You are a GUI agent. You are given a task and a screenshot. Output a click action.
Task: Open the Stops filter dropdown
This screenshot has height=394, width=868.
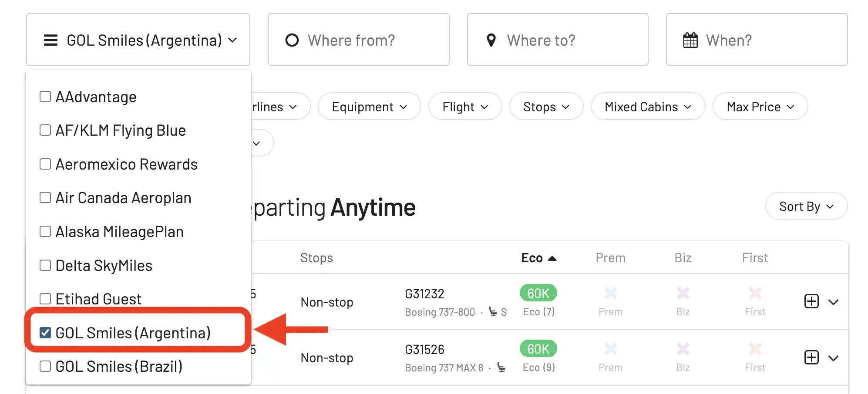[546, 107]
